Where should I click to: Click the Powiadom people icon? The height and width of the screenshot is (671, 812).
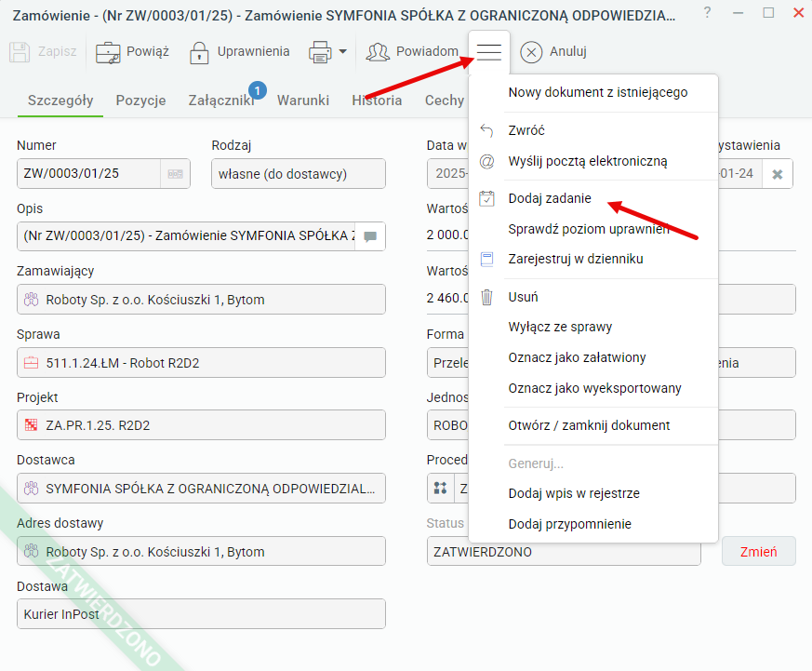pyautogui.click(x=378, y=52)
